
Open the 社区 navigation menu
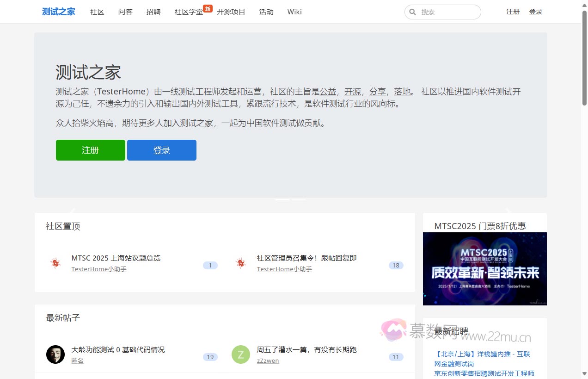(97, 12)
